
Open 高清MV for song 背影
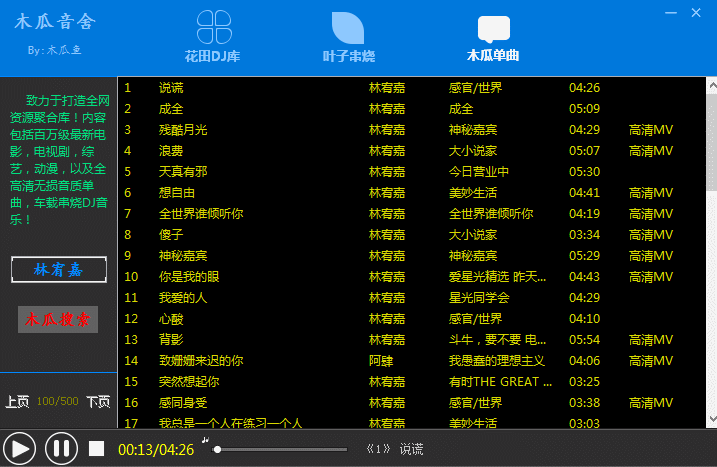point(650,340)
